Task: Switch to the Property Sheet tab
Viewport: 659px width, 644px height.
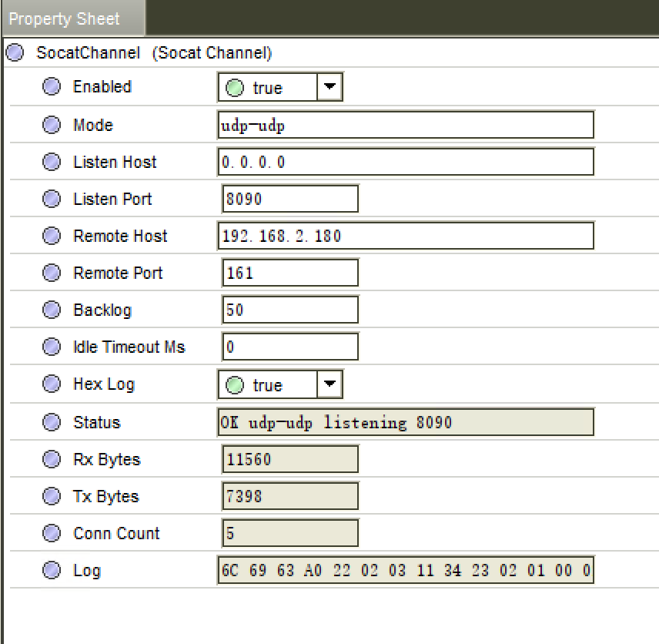Action: [73, 18]
